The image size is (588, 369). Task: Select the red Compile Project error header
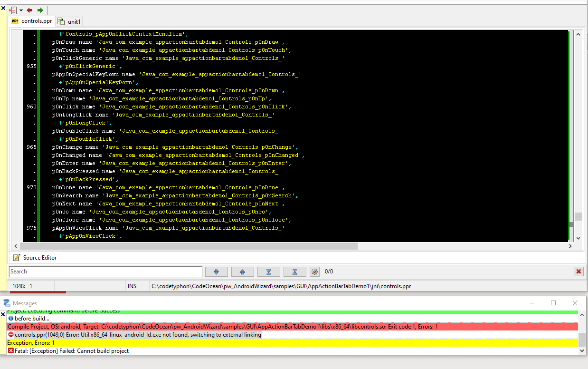(x=293, y=327)
